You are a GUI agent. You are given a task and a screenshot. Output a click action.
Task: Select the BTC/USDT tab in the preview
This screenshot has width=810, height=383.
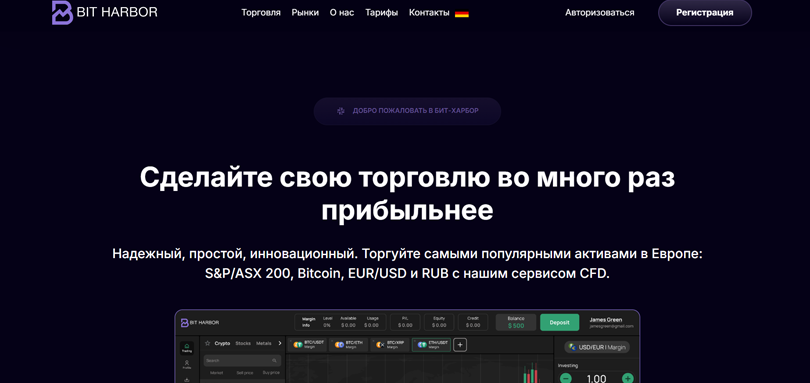pyautogui.click(x=307, y=345)
